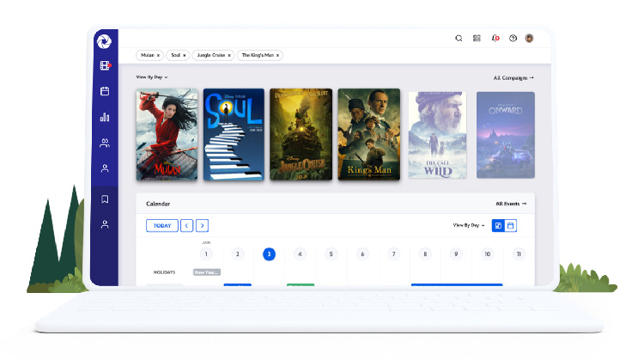Click the TODAY button

(161, 225)
